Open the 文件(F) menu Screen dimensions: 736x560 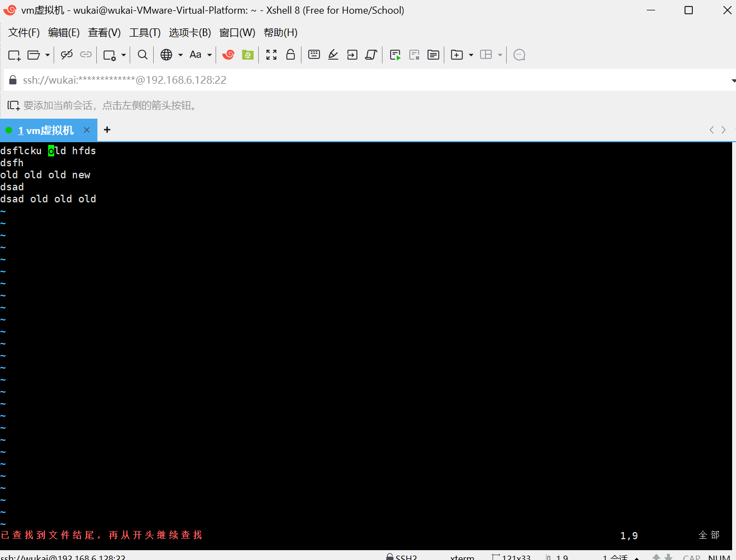[x=24, y=33]
